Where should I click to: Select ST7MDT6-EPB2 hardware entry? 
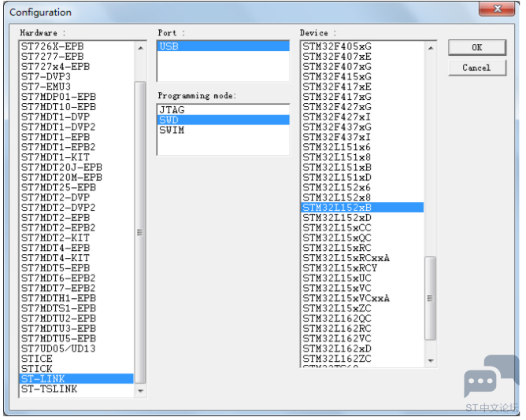[x=76, y=278]
